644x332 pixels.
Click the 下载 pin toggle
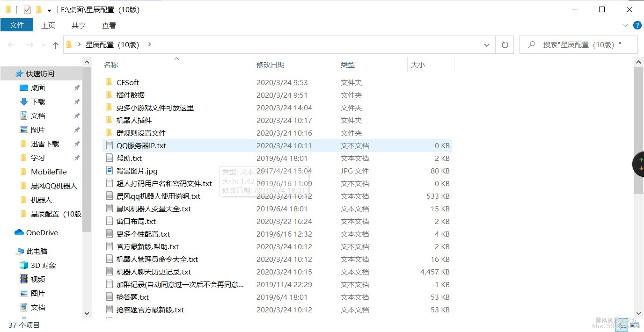[x=78, y=101]
